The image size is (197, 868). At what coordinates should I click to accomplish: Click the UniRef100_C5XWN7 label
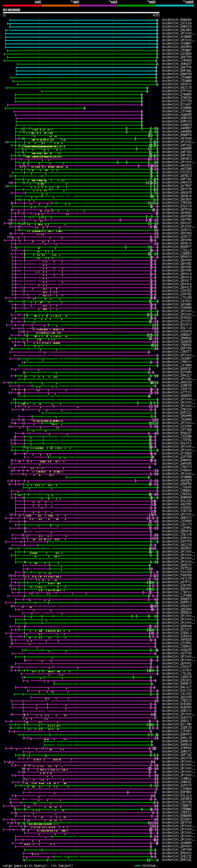[176, 50]
